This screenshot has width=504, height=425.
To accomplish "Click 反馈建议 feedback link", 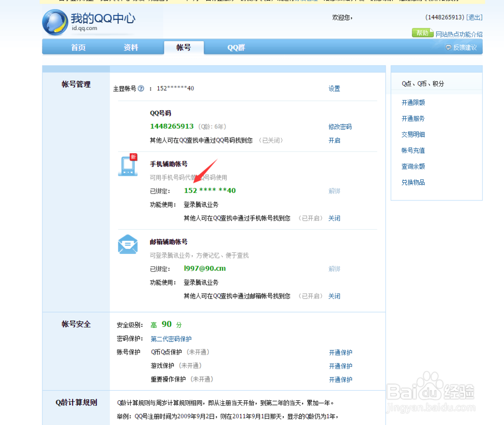I will [x=465, y=47].
